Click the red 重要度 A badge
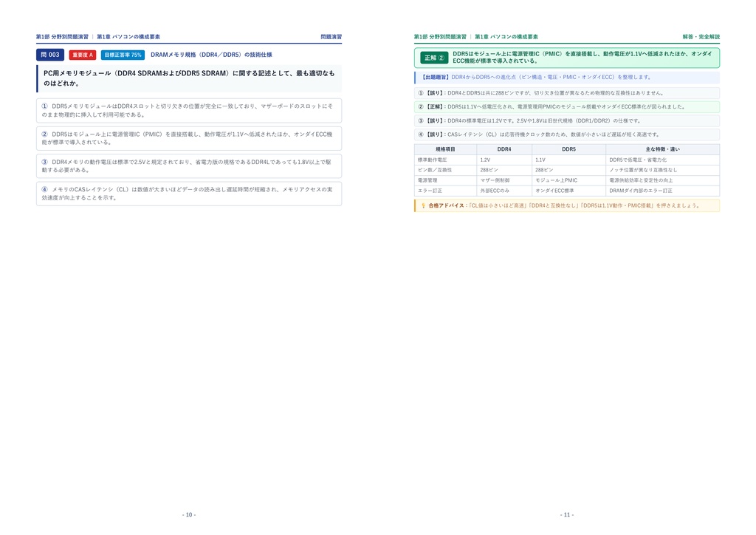Image resolution: width=756 pixels, height=535 pixels. click(x=83, y=55)
